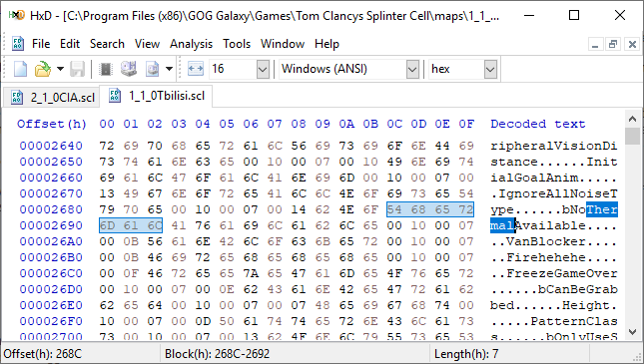Click the Open disk image icon
Screen dimensions: 644x364
[x=153, y=69]
